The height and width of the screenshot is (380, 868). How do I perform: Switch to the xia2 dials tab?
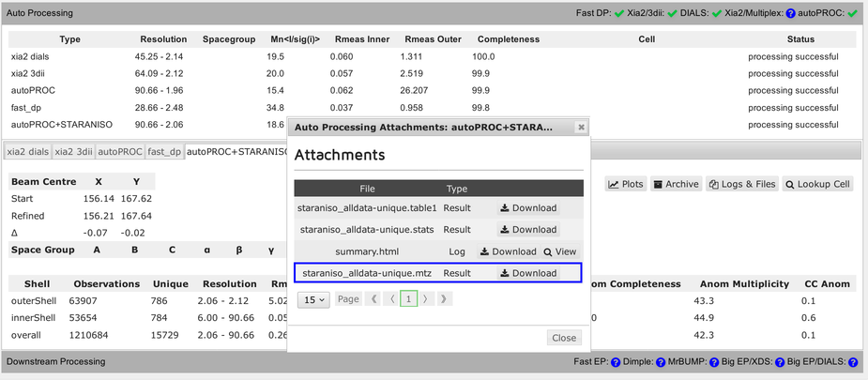(27, 152)
